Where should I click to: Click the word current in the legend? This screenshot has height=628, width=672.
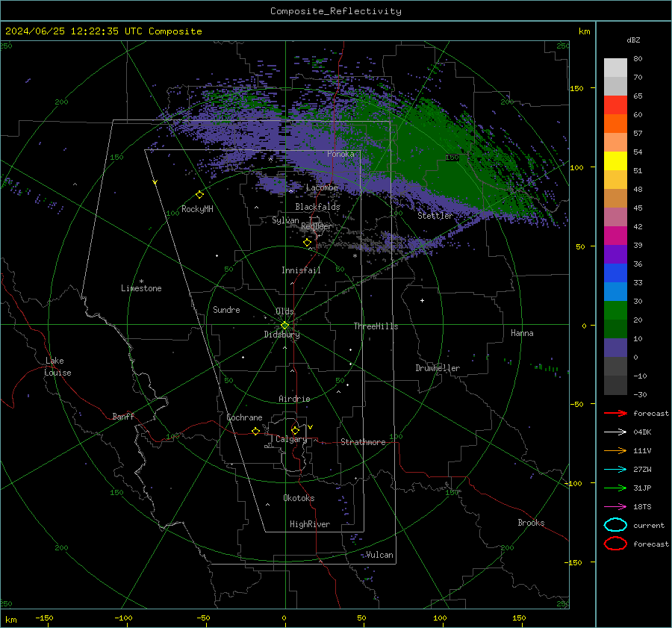pyautogui.click(x=649, y=526)
